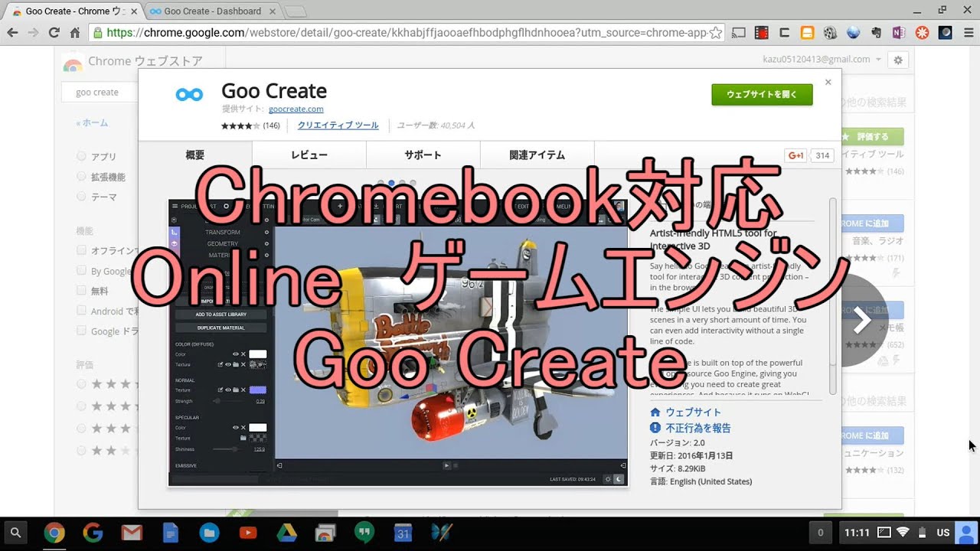Check the オフライン feature checkbox

coord(81,250)
